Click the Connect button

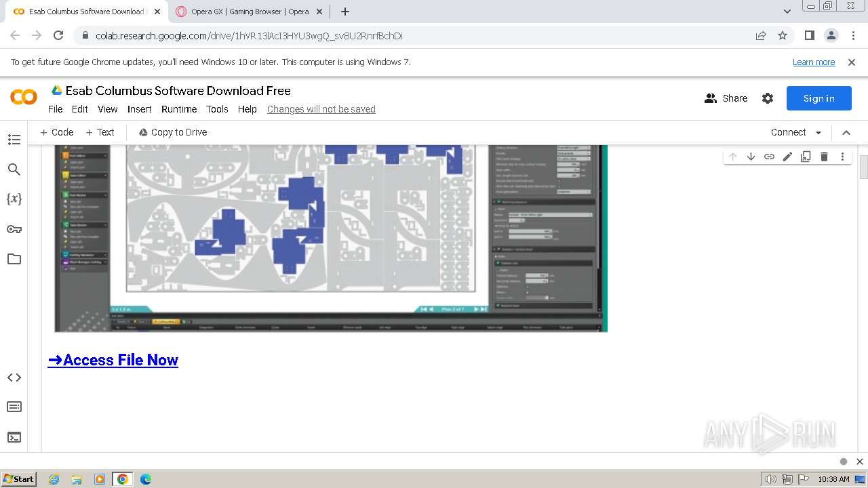(789, 132)
